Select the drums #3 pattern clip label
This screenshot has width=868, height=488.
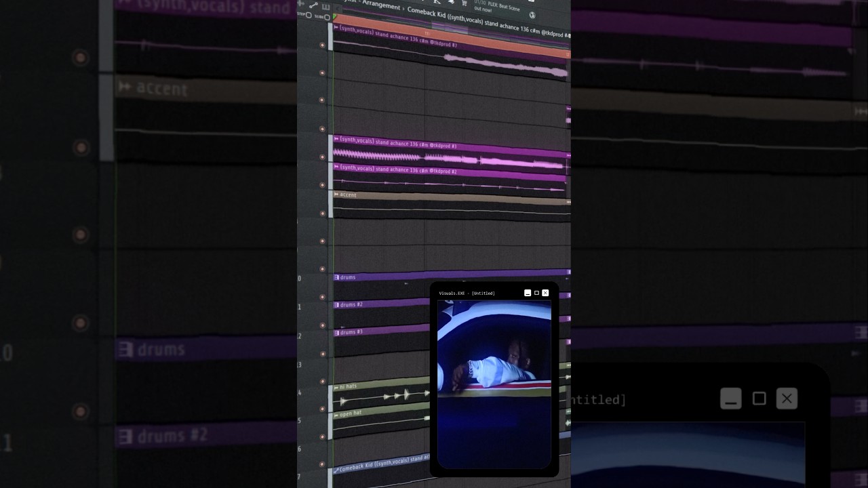(x=351, y=332)
